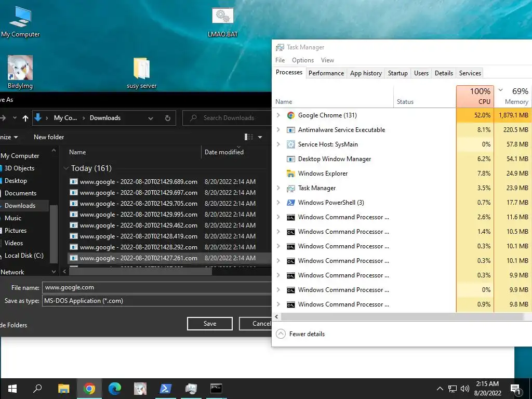
Task: Sort processes by Memory column
Action: 513,96
